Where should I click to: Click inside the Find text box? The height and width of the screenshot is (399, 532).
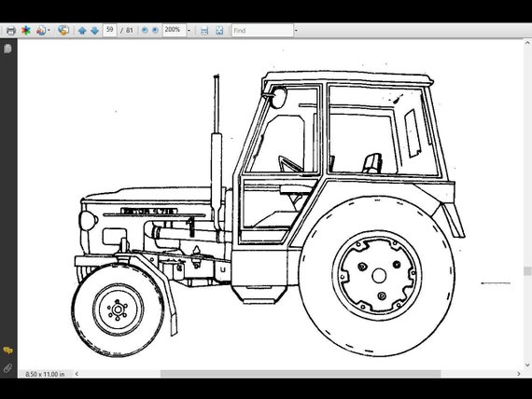pyautogui.click(x=262, y=31)
